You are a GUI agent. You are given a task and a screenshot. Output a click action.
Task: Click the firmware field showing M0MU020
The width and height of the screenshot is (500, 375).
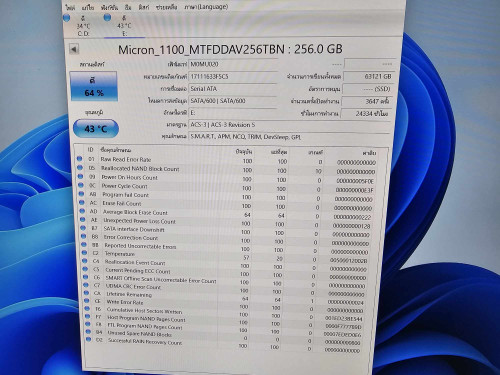click(x=233, y=64)
